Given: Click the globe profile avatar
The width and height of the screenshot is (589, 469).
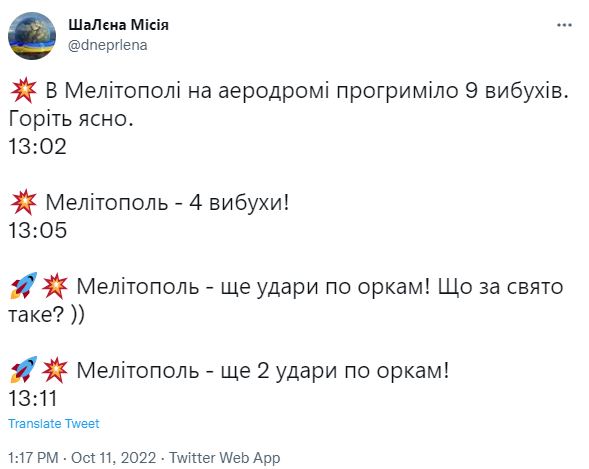Looking at the screenshot, I should [32, 36].
